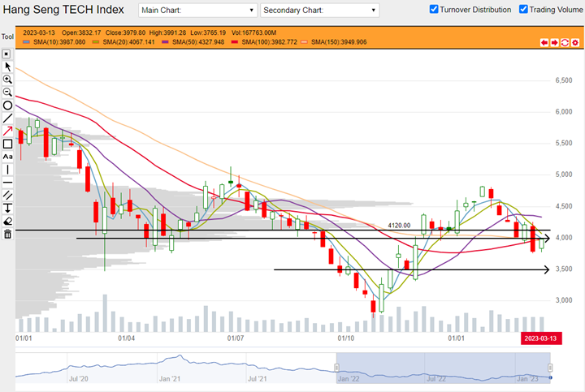Select the vertical line tool
585x392 pixels.
click(x=7, y=170)
